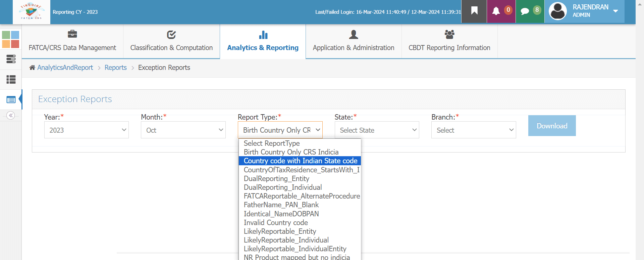Viewport: 644px width, 260px height.
Task: Choose 'Birth Country Only CRS Indicia' option
Action: click(300, 152)
